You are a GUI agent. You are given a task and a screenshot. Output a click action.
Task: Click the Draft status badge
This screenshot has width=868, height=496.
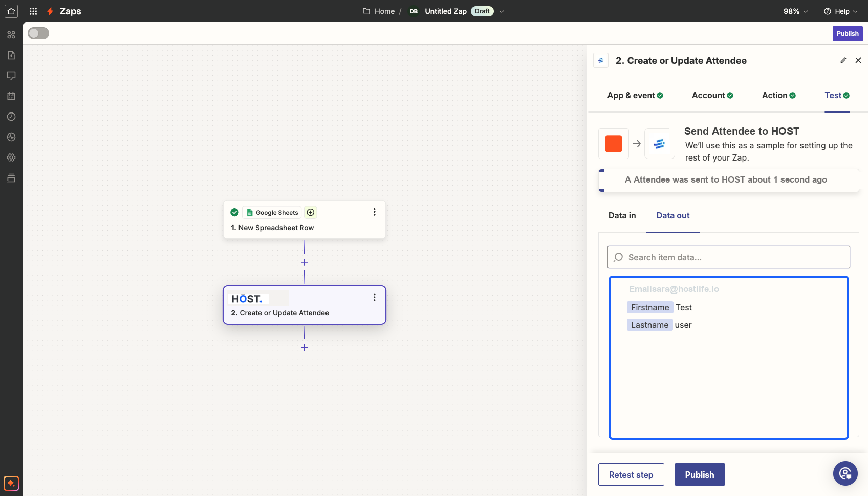coord(482,11)
